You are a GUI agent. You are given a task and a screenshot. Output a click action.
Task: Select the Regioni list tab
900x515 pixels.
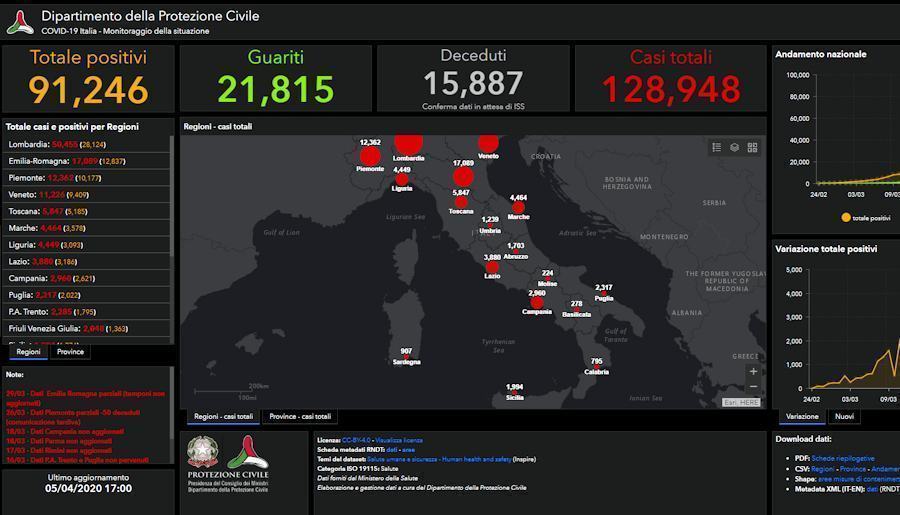point(28,352)
